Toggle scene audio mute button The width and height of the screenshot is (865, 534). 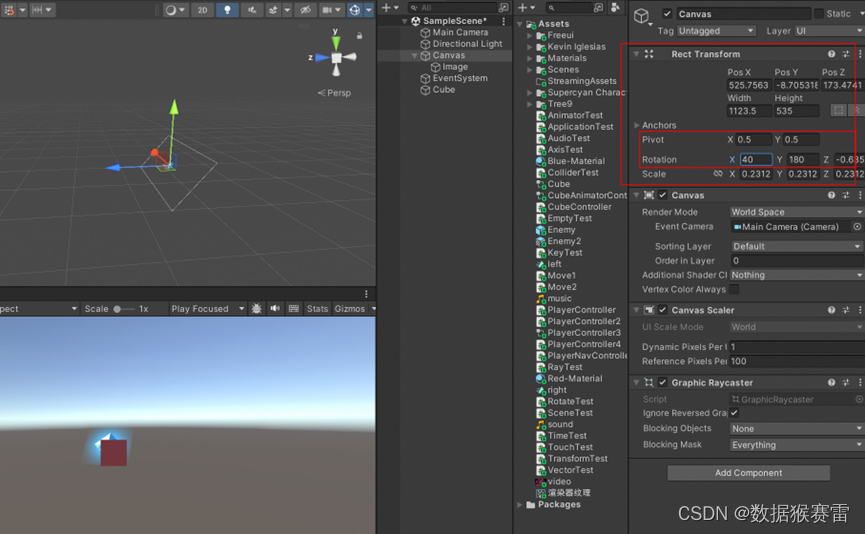[x=252, y=9]
